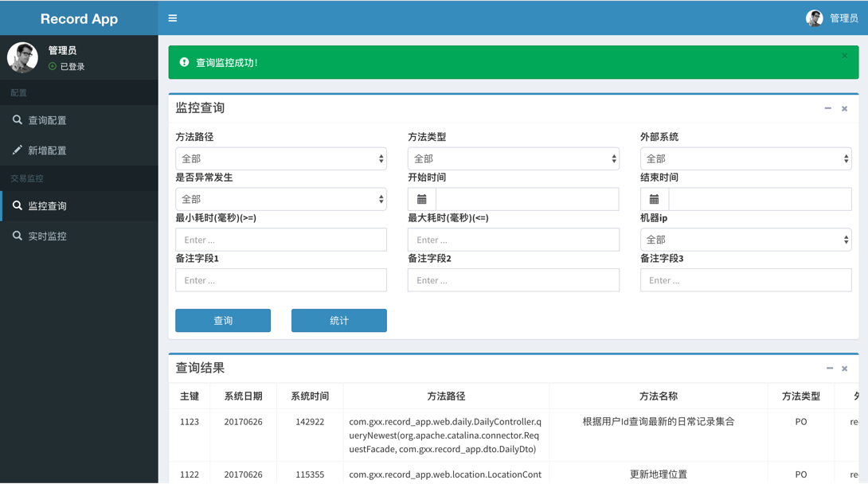
Task: Click the 查询监控成功! message text
Action: coord(227,63)
